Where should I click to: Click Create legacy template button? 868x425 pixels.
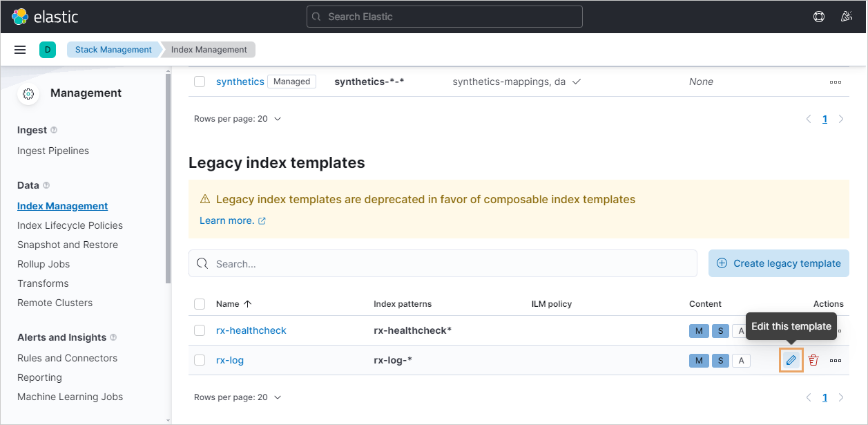click(x=778, y=263)
